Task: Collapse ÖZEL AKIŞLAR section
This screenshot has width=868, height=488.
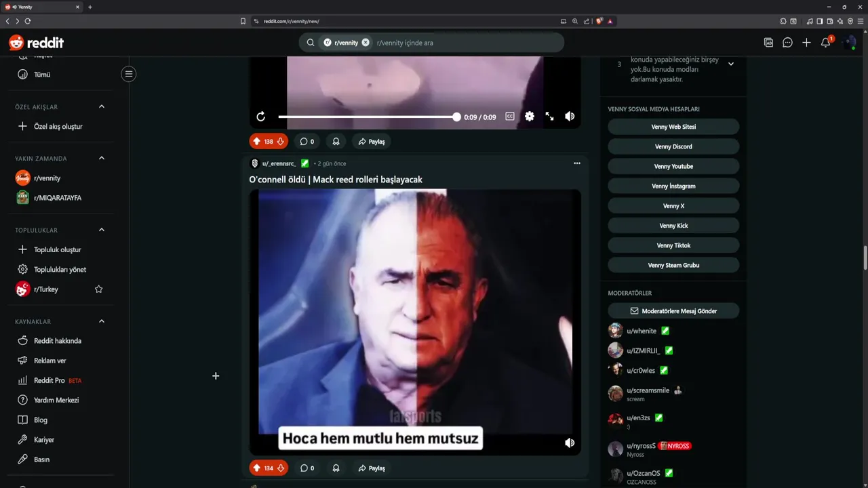Action: (102, 106)
